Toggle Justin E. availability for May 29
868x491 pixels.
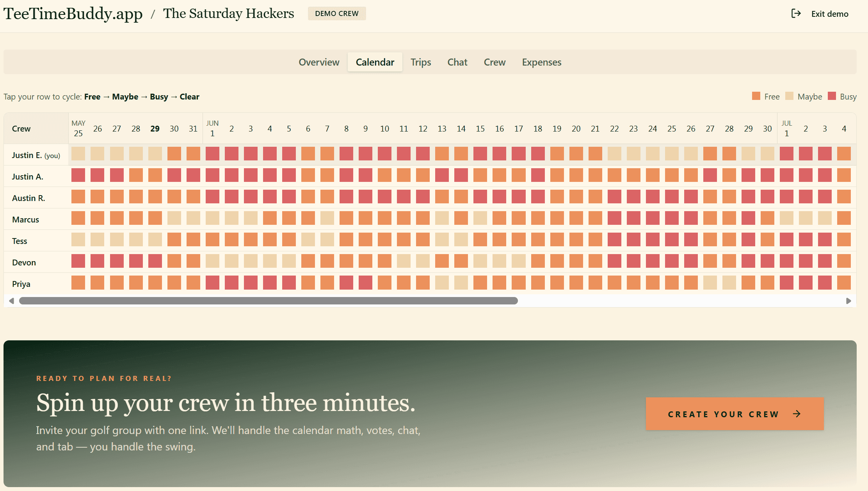click(155, 154)
